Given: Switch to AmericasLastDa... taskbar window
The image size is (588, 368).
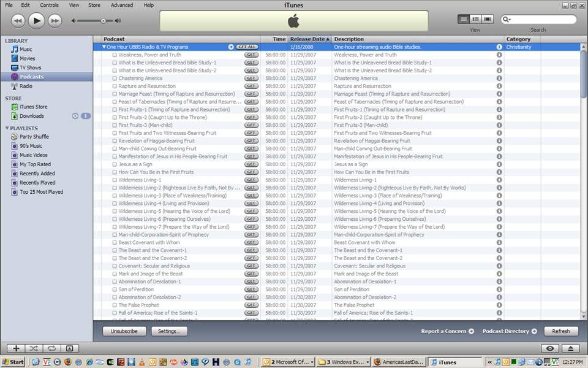Looking at the screenshot, I should [400, 362].
